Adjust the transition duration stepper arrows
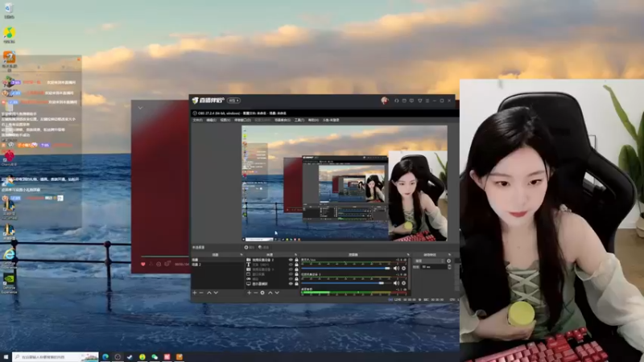Viewport: 644px width, 362px height. tap(449, 267)
